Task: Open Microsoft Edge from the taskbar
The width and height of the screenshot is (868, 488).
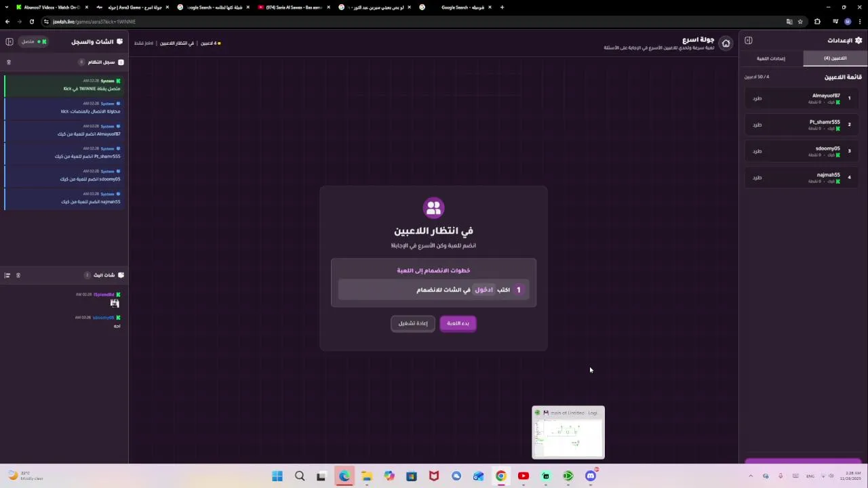Action: point(344,476)
